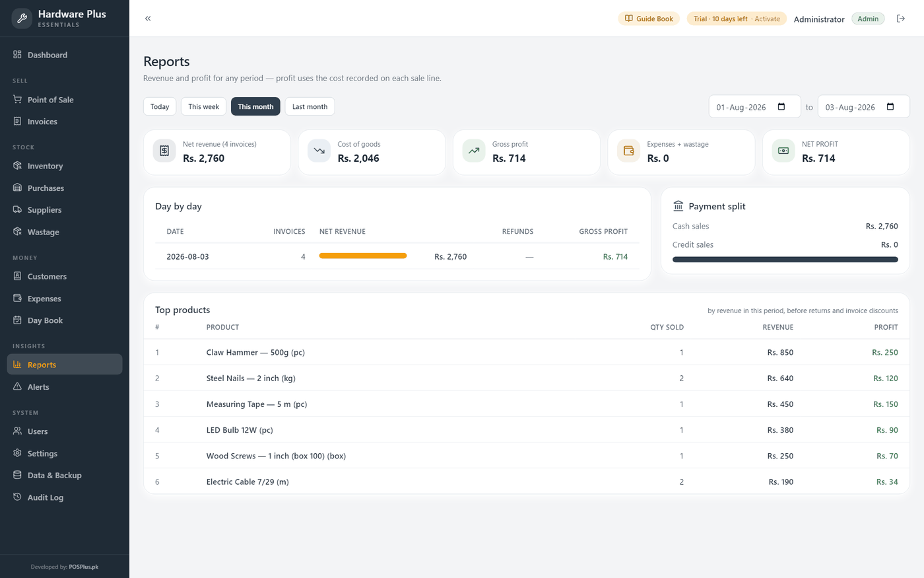
Task: Collapse the sidebar with double-chevron icon
Action: point(148,18)
